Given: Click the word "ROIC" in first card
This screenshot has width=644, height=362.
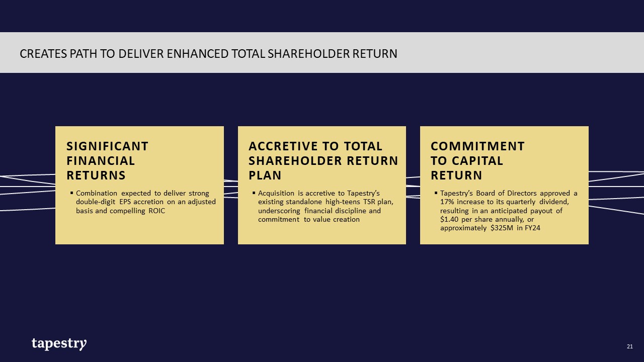Looking at the screenshot, I should click(156, 211).
